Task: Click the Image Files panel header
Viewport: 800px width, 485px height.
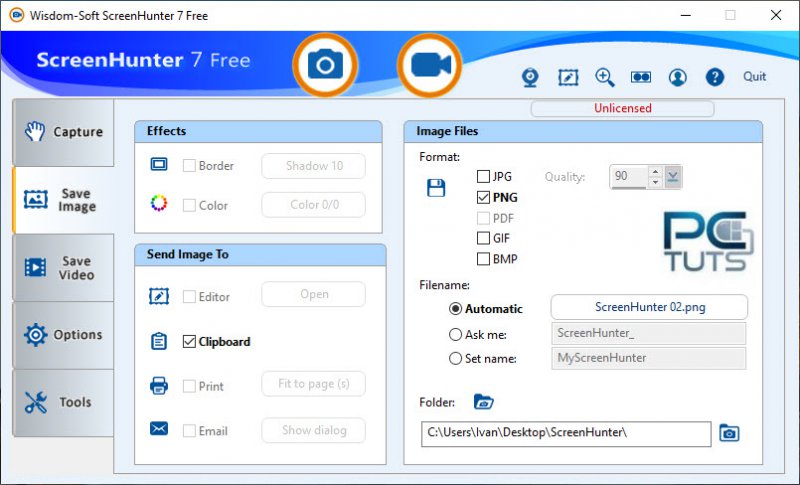Action: click(583, 132)
